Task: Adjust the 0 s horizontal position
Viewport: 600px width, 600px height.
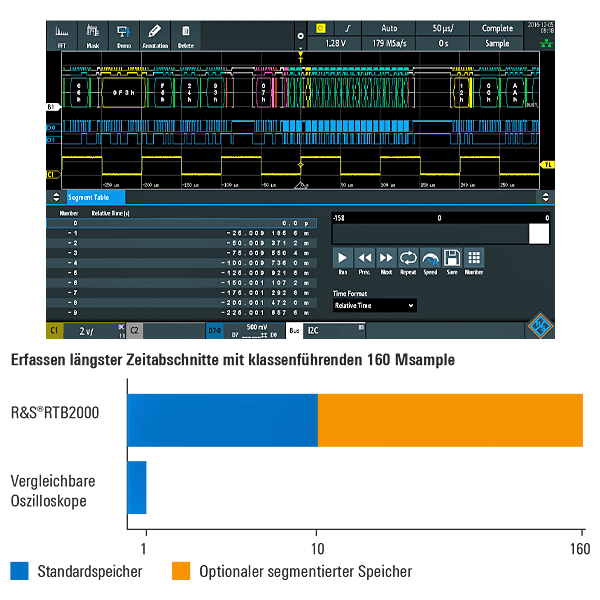Action: click(443, 43)
